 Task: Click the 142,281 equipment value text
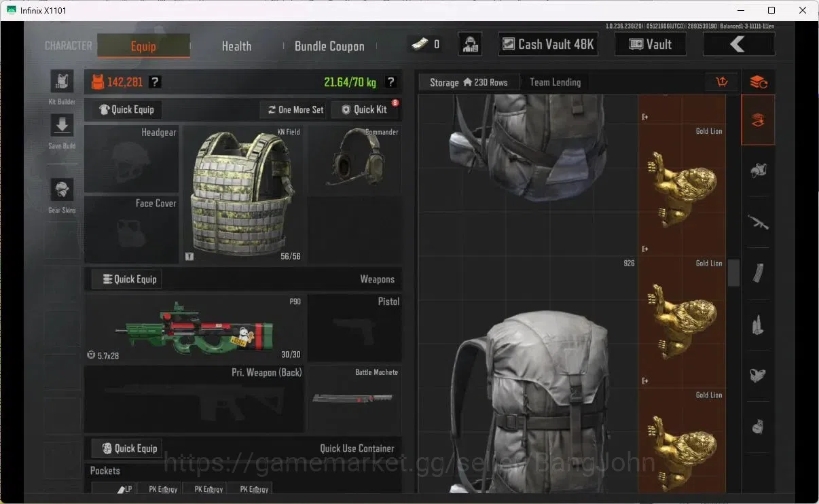[x=125, y=82]
